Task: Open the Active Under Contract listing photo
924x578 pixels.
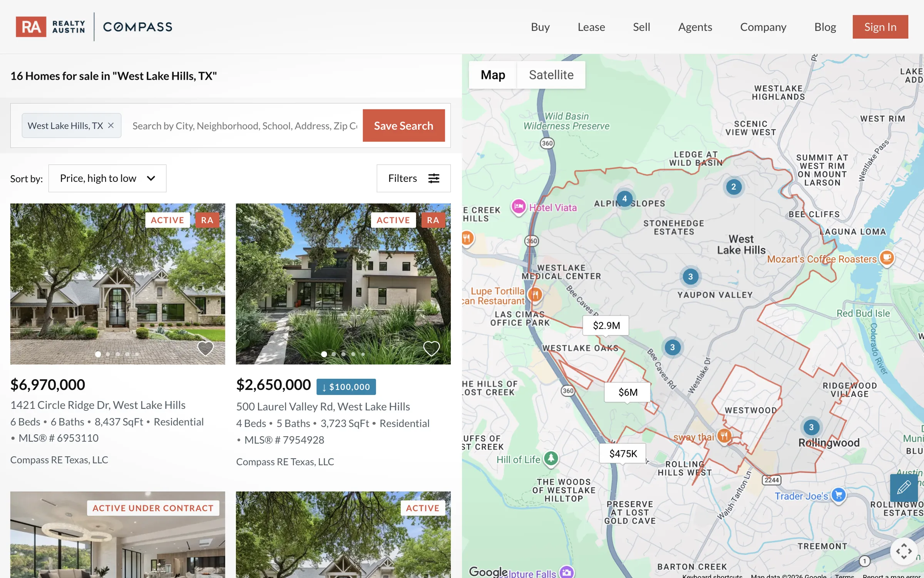Action: pyautogui.click(x=118, y=535)
